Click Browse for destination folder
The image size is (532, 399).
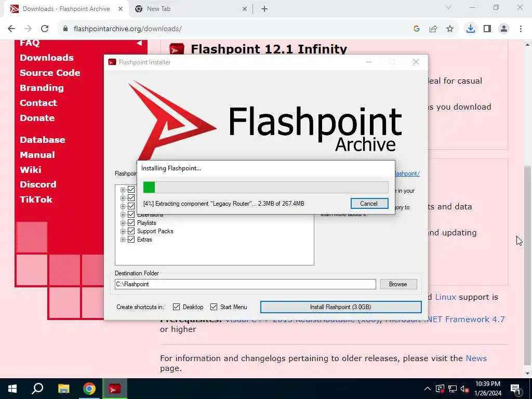point(398,284)
